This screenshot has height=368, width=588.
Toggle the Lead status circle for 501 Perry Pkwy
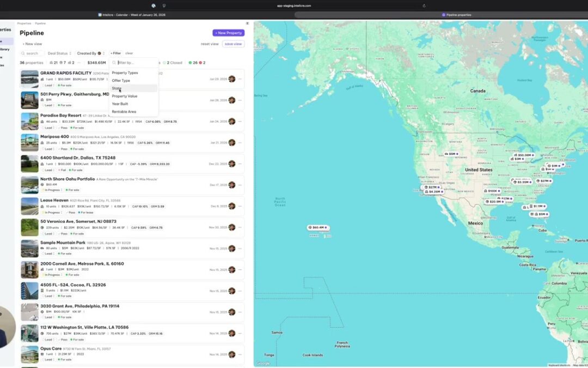point(45,105)
